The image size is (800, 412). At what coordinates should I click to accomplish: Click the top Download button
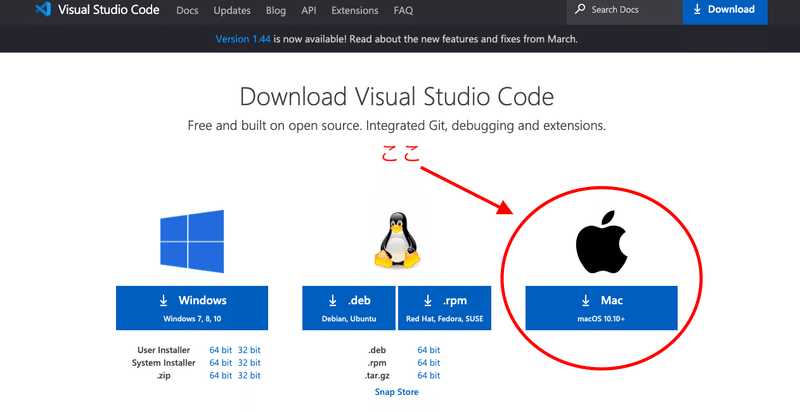click(x=725, y=10)
